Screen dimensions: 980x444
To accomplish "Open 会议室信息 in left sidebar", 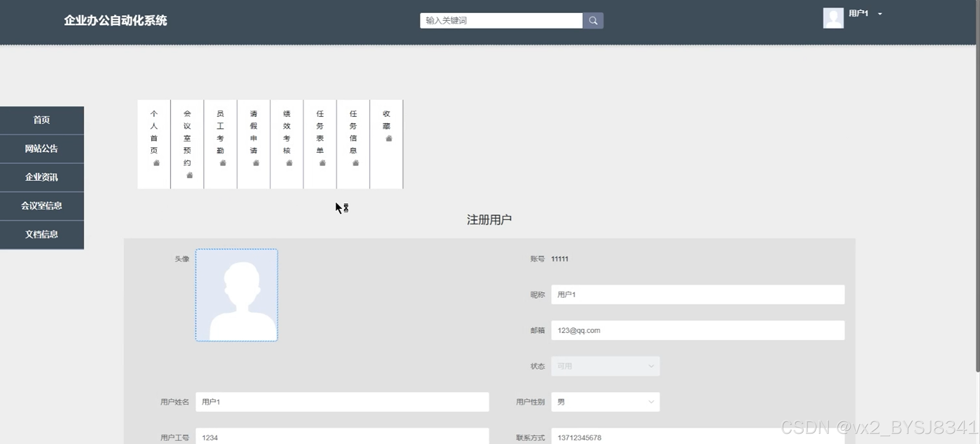I will coord(42,205).
